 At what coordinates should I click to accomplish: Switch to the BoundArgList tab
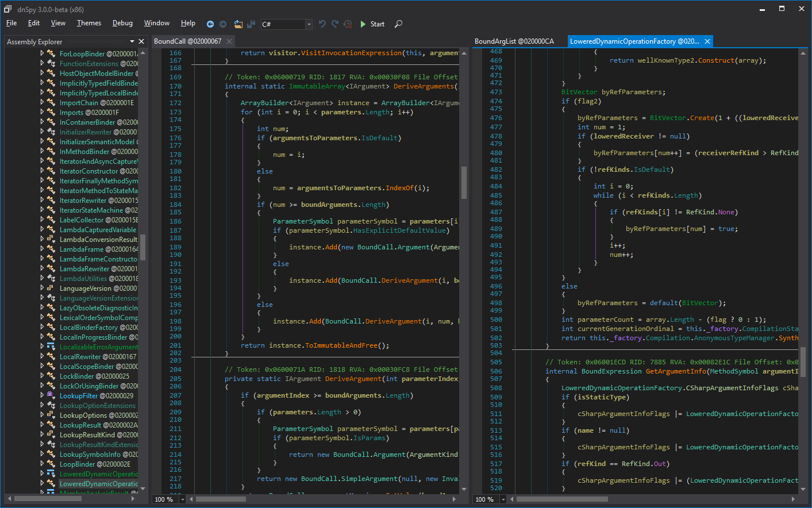coord(514,41)
